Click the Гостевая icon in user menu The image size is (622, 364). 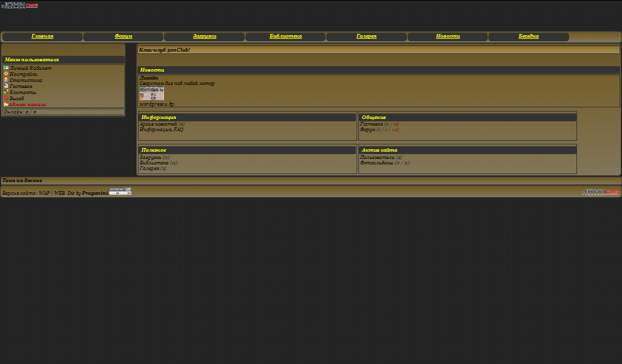pos(6,86)
